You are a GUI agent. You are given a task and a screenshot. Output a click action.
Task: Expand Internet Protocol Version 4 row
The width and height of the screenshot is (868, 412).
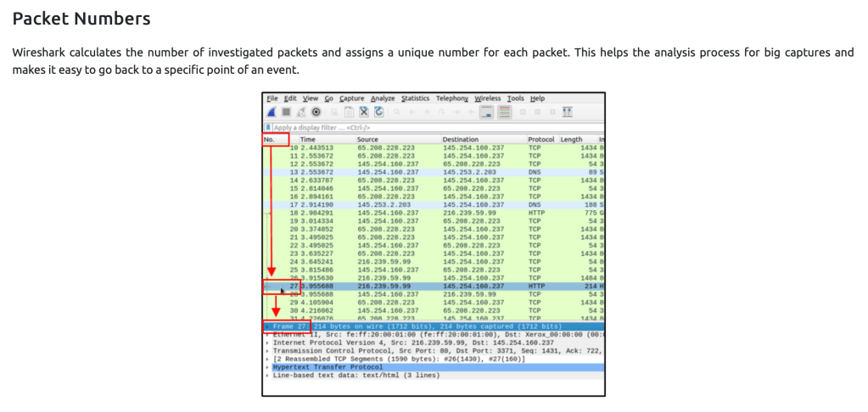(266, 342)
